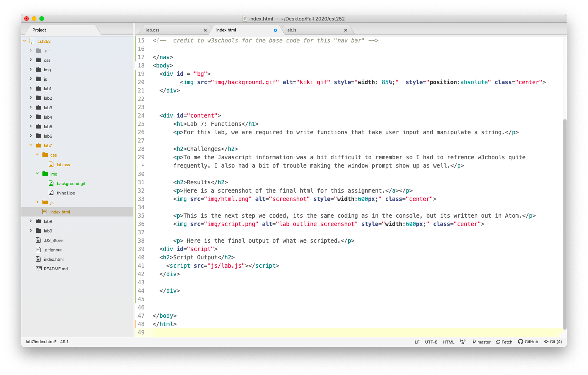Expand the top-level css folder chevron
This screenshot has height=375, width=588.
(x=31, y=60)
